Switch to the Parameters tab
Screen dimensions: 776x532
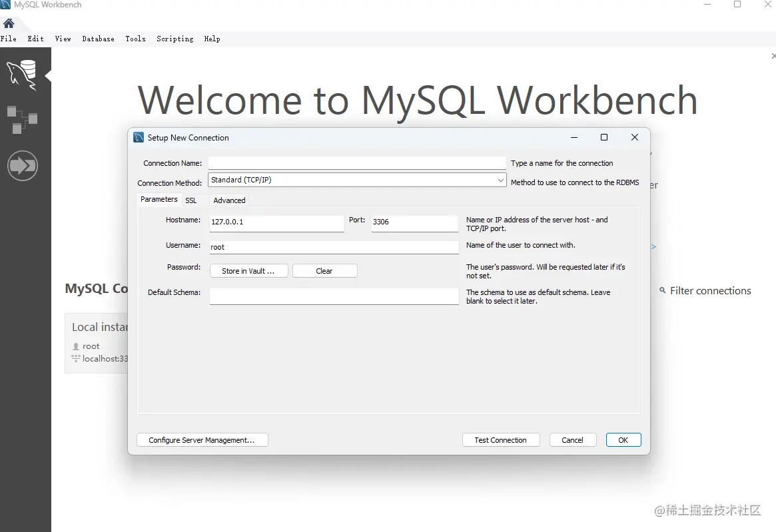click(159, 199)
